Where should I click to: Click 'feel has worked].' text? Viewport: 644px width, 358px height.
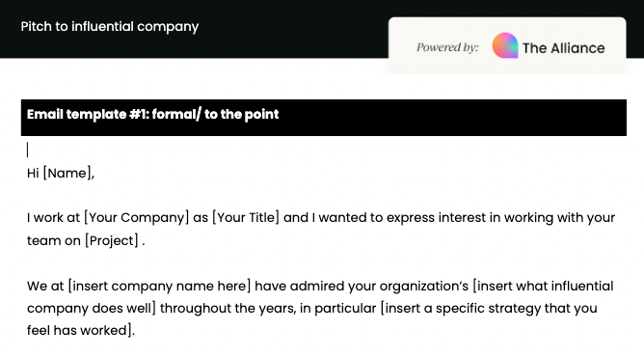pos(81,330)
